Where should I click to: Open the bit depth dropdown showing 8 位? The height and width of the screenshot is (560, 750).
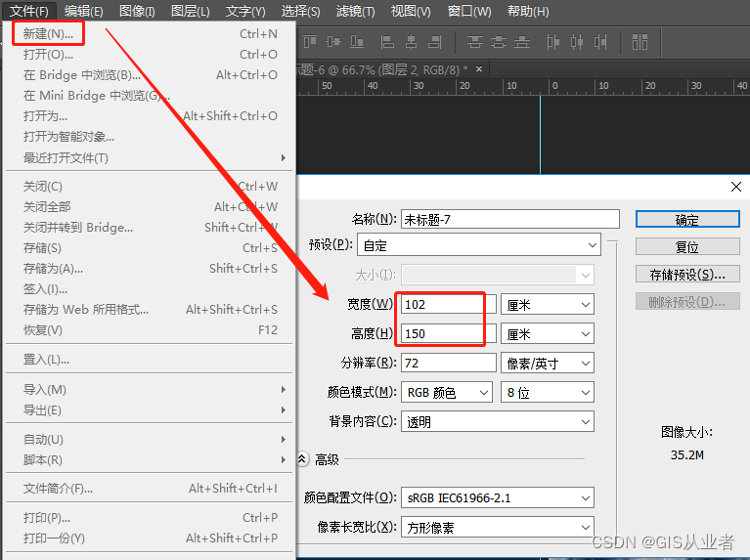coord(548,392)
